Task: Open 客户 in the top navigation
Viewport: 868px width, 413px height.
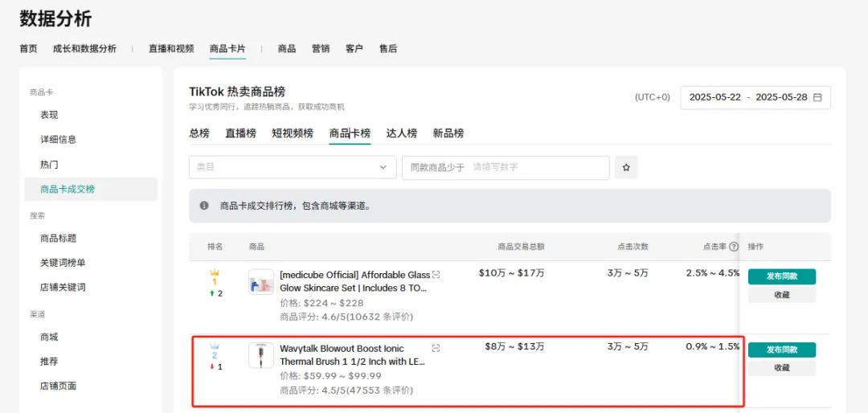Action: point(354,49)
